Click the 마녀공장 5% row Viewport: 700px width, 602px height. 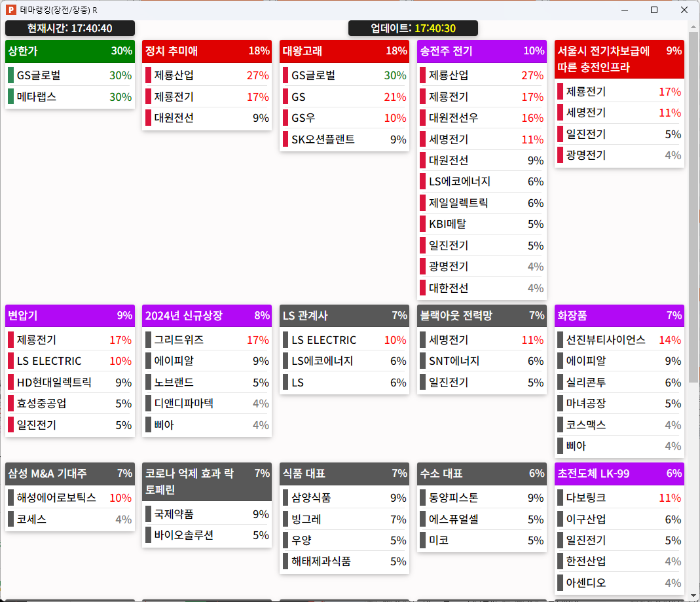click(619, 404)
